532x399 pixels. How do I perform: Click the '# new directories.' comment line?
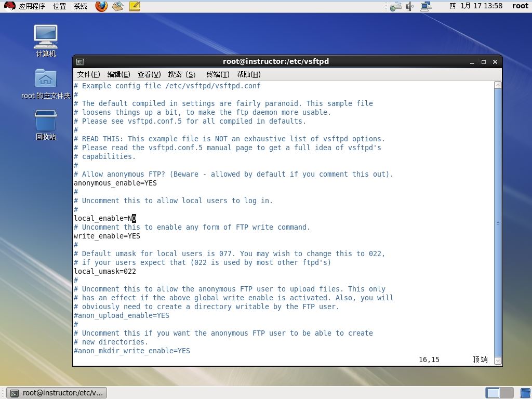click(x=111, y=342)
